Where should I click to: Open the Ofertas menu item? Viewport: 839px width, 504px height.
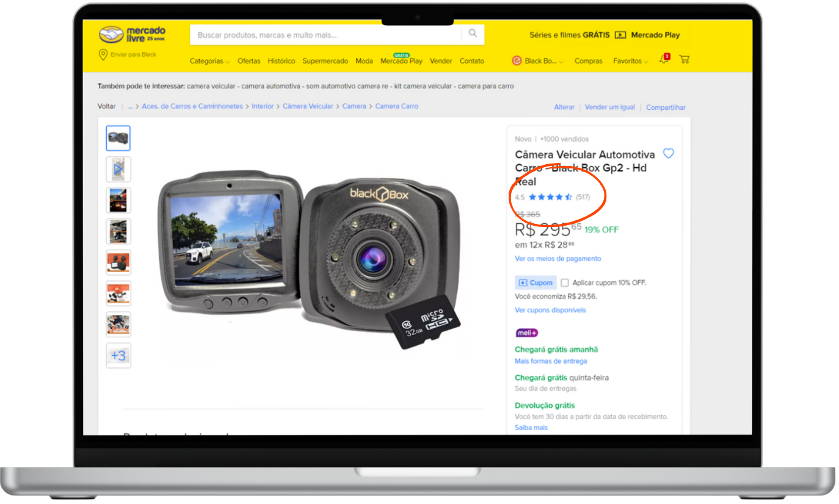tap(249, 61)
